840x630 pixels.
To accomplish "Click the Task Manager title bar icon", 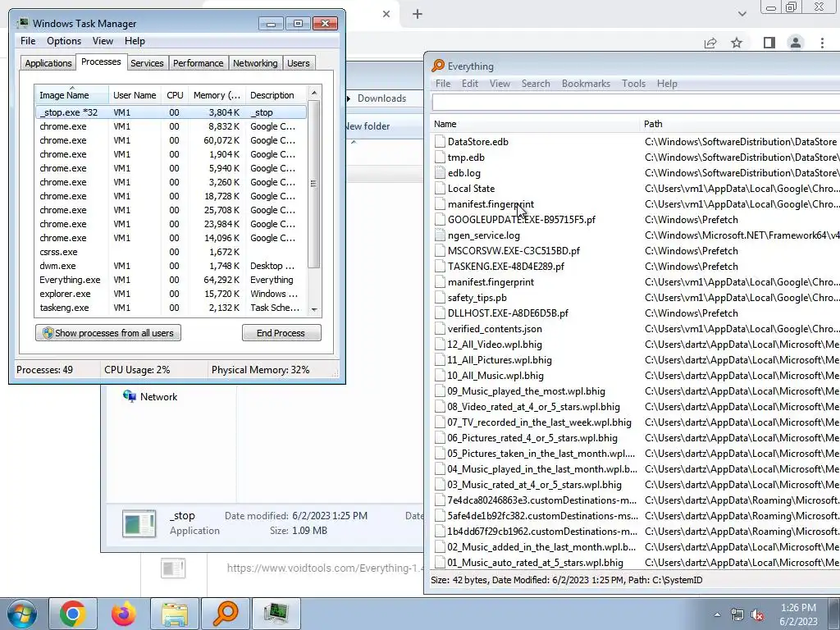I will [22, 24].
